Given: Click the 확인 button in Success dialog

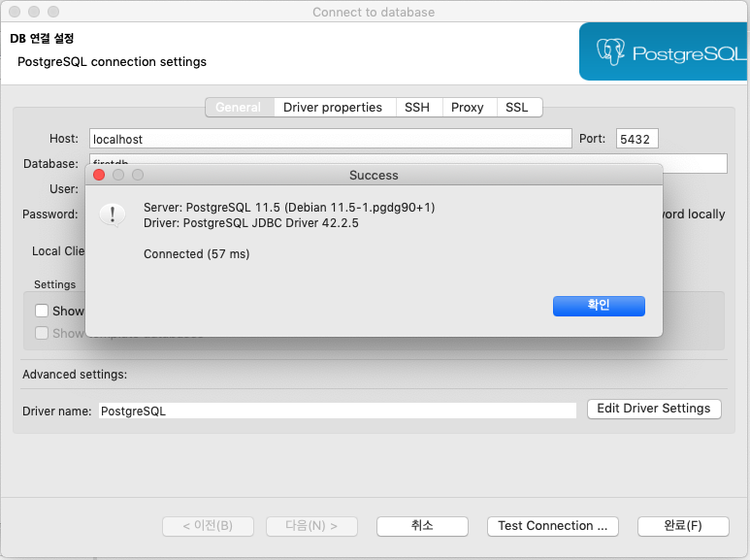Looking at the screenshot, I should tap(599, 306).
